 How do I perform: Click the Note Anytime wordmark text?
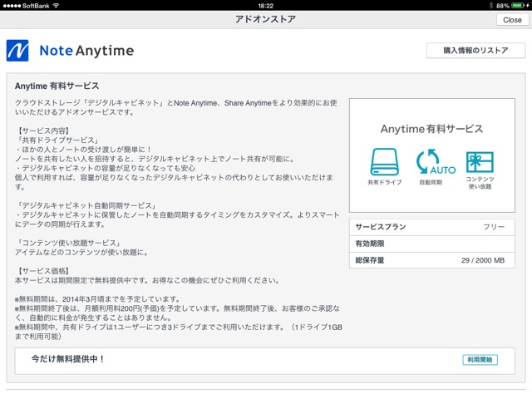pos(86,51)
